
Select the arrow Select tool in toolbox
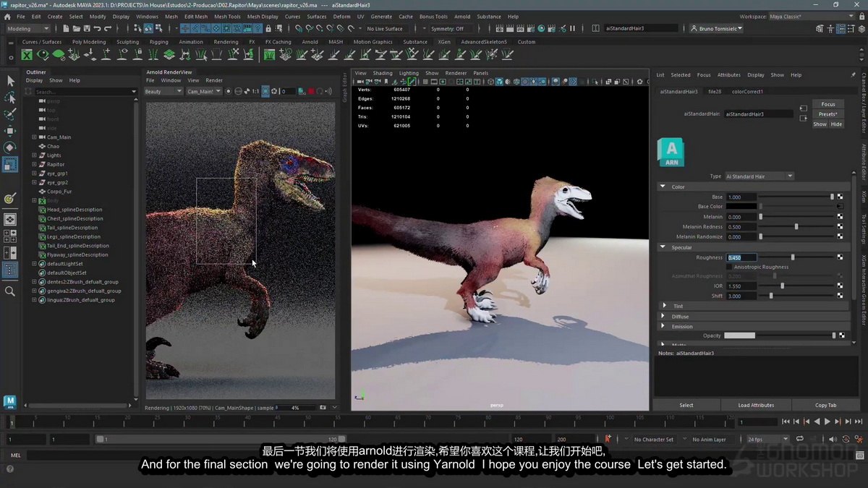pyautogui.click(x=10, y=81)
